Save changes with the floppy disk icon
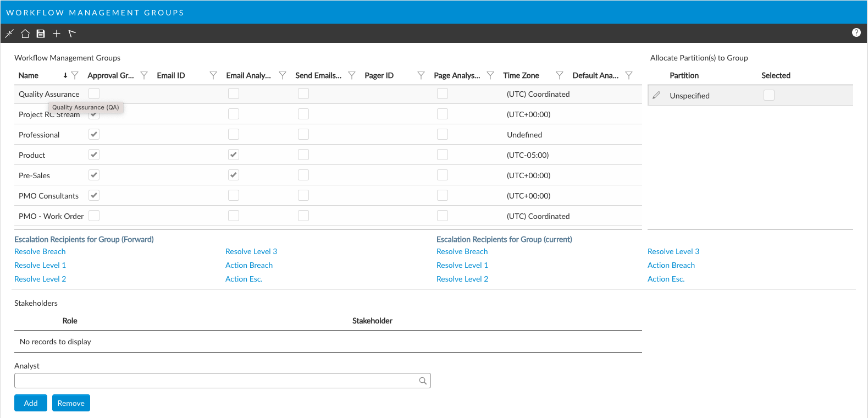868x418 pixels. pos(41,34)
